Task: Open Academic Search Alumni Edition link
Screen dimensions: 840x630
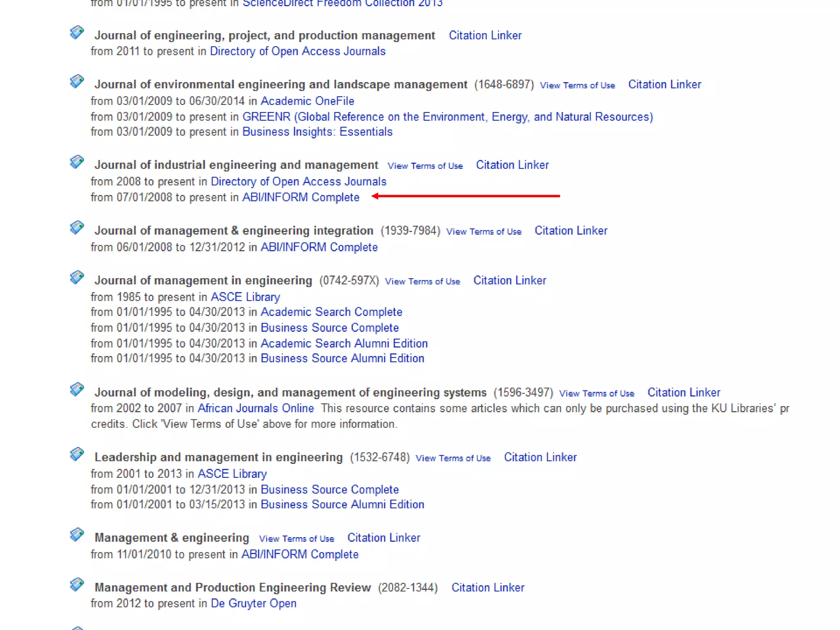Action: (x=344, y=343)
